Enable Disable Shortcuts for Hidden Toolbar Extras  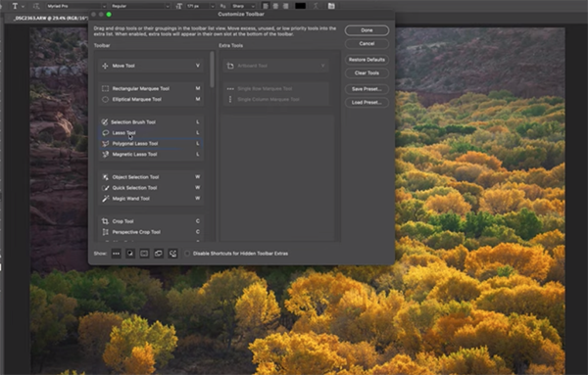click(187, 254)
